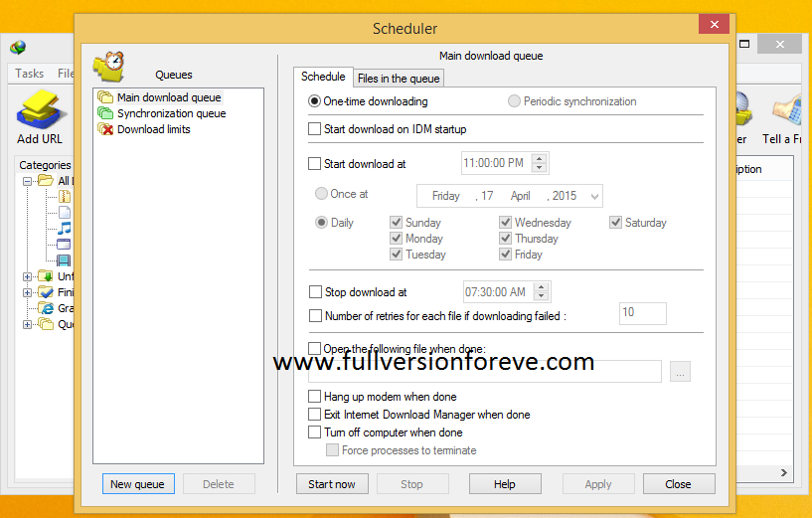Screen dimensions: 812x518
Task: Click Download limits red X icon
Action: [105, 129]
